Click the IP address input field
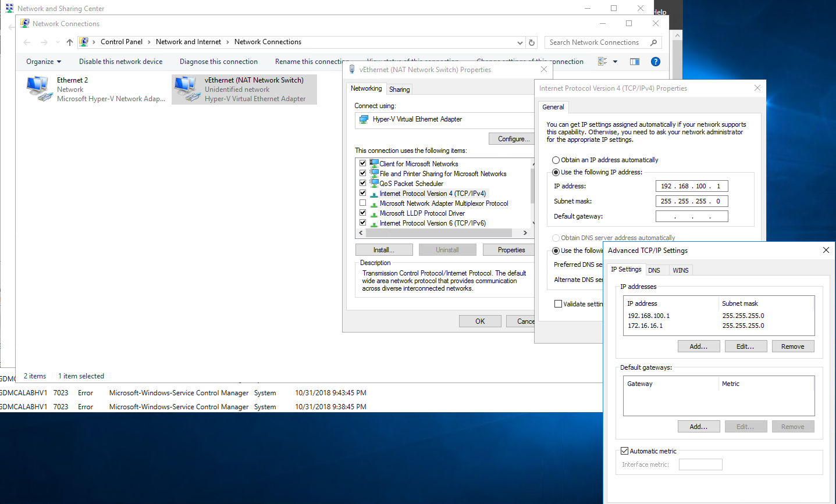The height and width of the screenshot is (504, 836). [x=692, y=186]
